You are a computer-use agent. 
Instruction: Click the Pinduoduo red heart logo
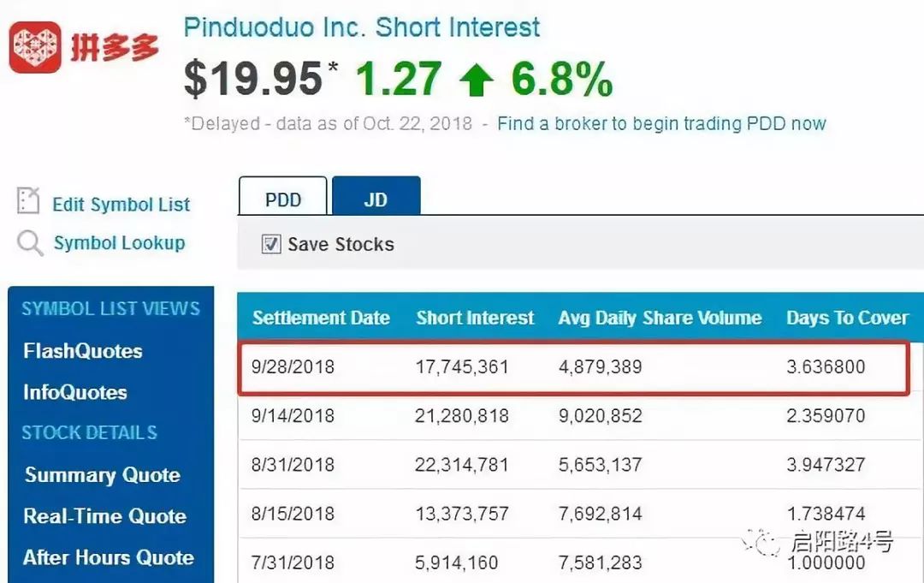pyautogui.click(x=35, y=47)
